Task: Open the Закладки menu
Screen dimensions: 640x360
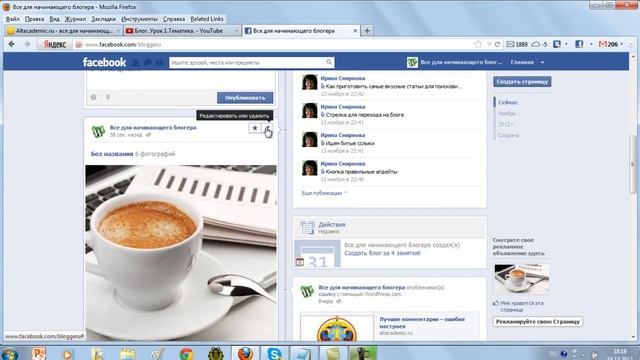Action: click(103, 19)
